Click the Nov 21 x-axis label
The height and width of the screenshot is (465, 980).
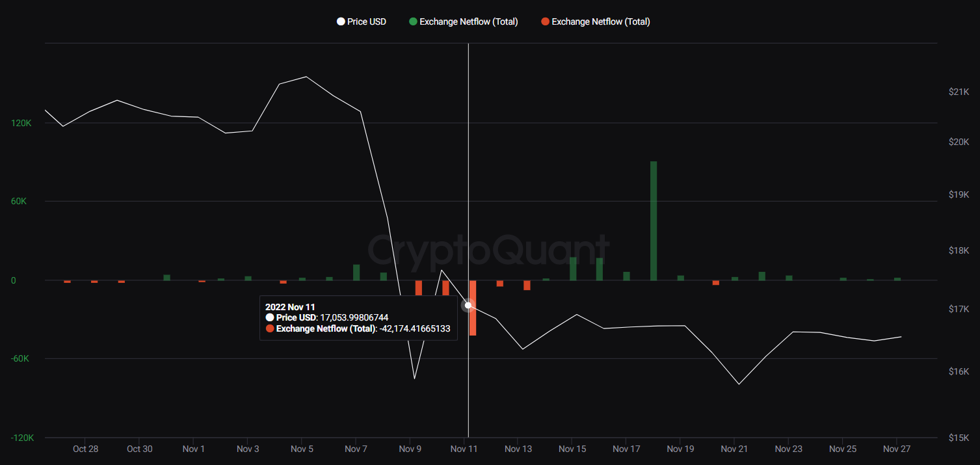pyautogui.click(x=735, y=449)
